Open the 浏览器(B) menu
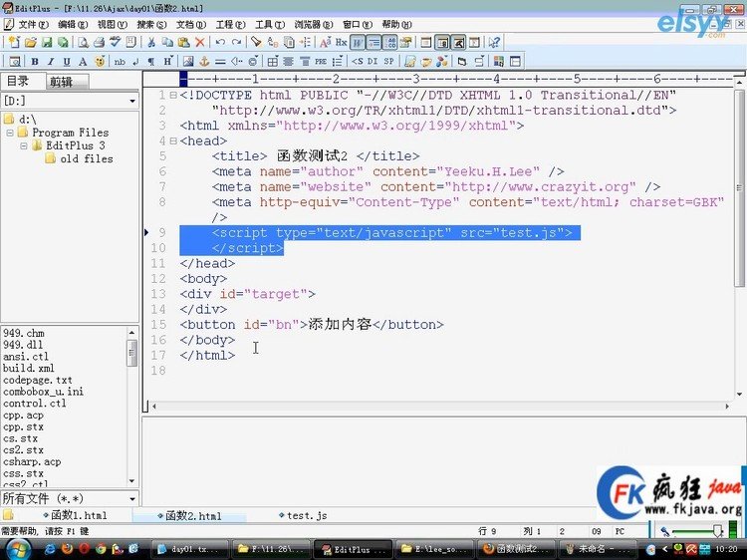Screen dimensions: 747x560 click(x=313, y=24)
